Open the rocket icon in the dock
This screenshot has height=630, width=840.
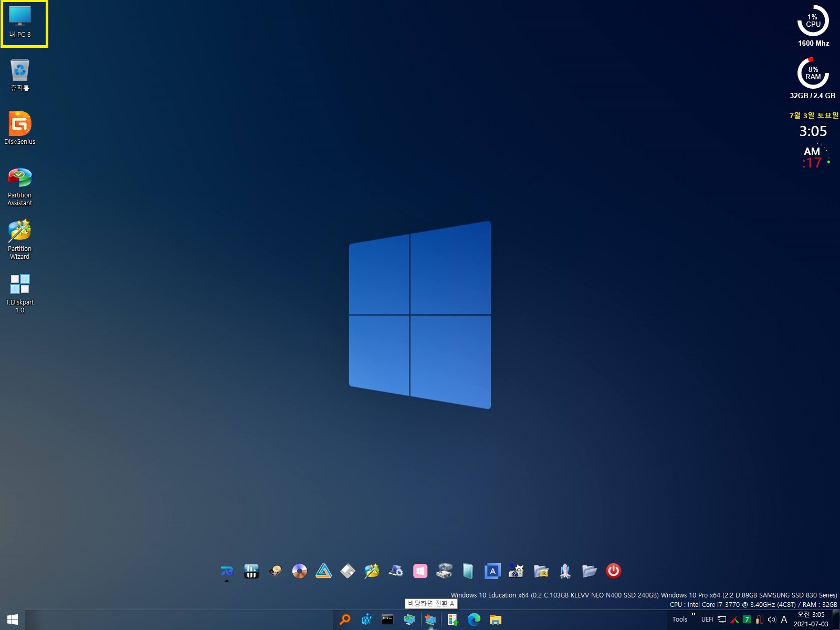point(565,571)
